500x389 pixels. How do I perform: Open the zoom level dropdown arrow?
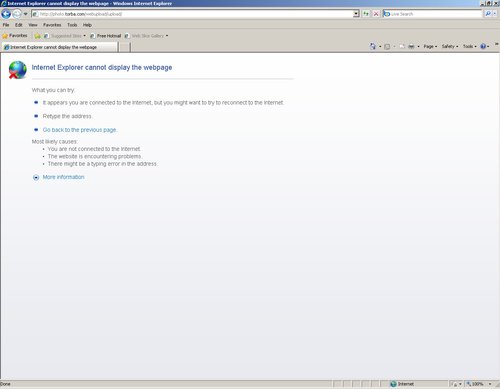(490, 384)
